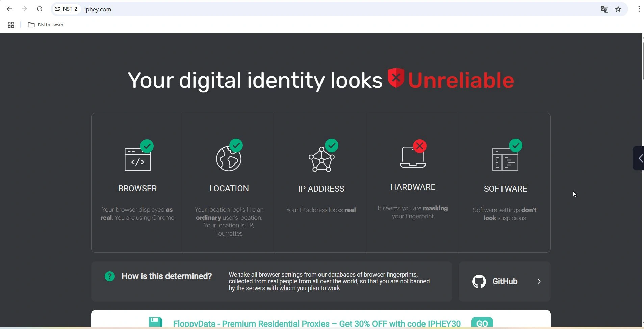
Task: Open the three-dot browser menu
Action: [639, 9]
